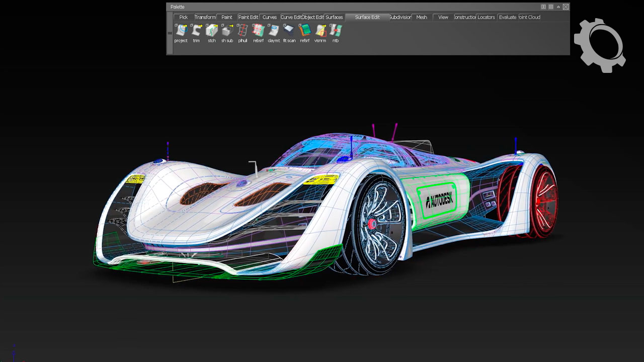Screen dimensions: 644x362
Task: Select the refsrf tool icon
Action: click(x=304, y=31)
